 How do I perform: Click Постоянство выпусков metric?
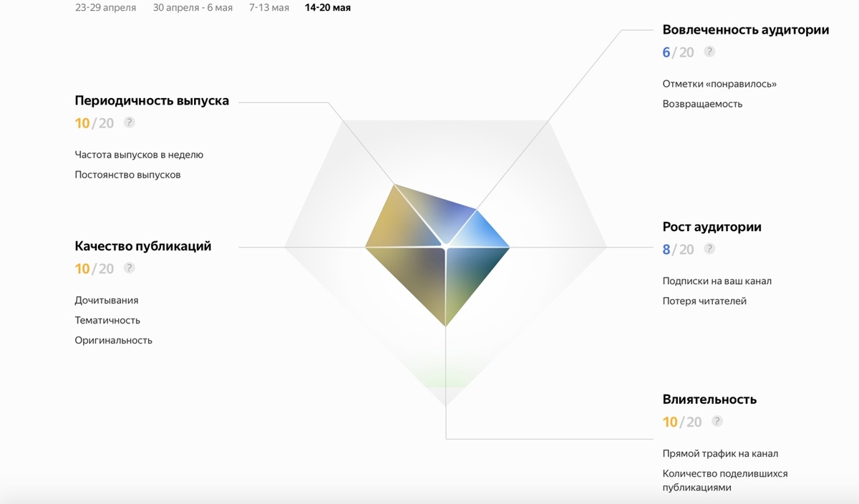click(127, 175)
